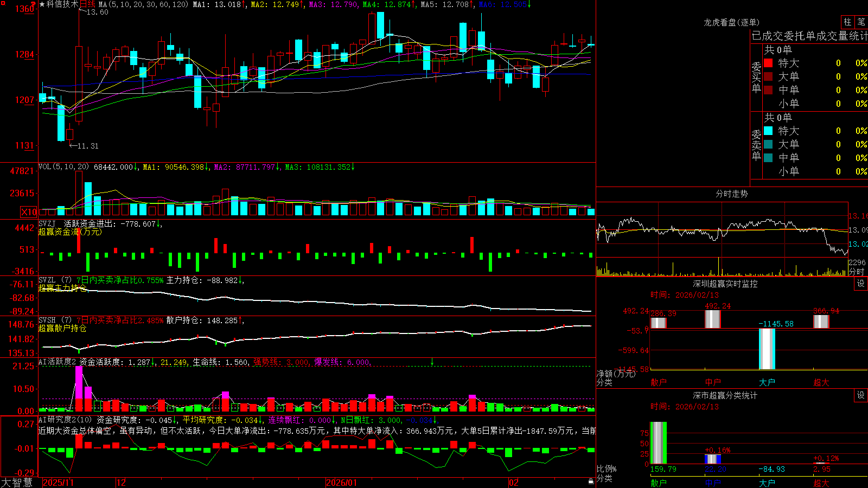Click dark red 中单 swatch in 委买单

[x=768, y=90]
